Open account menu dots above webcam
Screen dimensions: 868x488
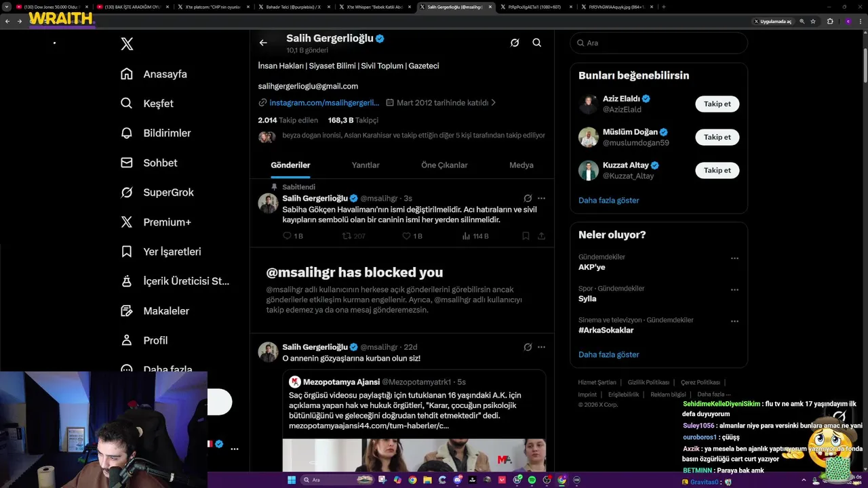click(x=235, y=449)
